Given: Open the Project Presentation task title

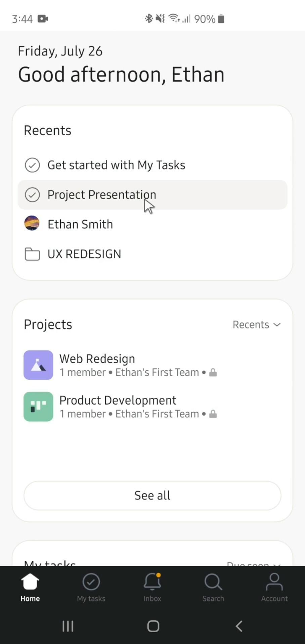Looking at the screenshot, I should point(101,195).
